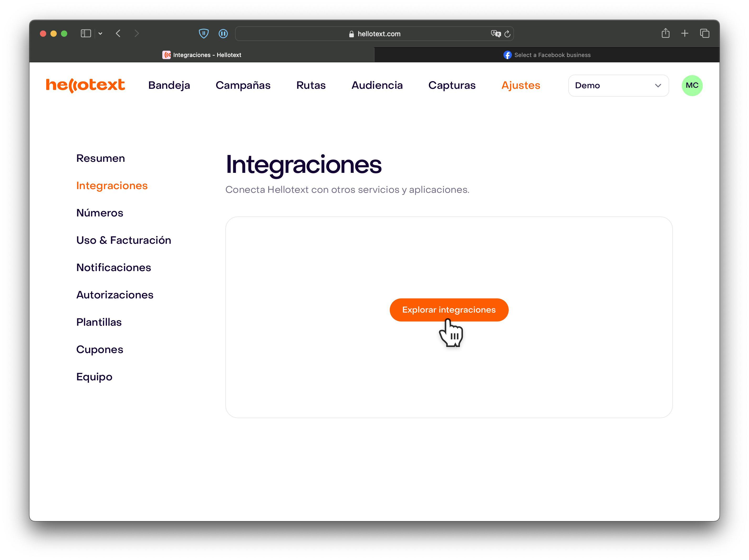Open the privacy shield icon
Image resolution: width=749 pixels, height=560 pixels.
pyautogui.click(x=204, y=34)
